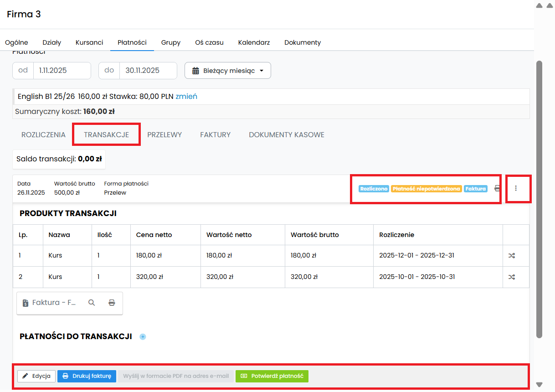This screenshot has width=555, height=392.
Task: Add payment with plus icon beside Płatności do transakcji
Action: click(x=143, y=337)
